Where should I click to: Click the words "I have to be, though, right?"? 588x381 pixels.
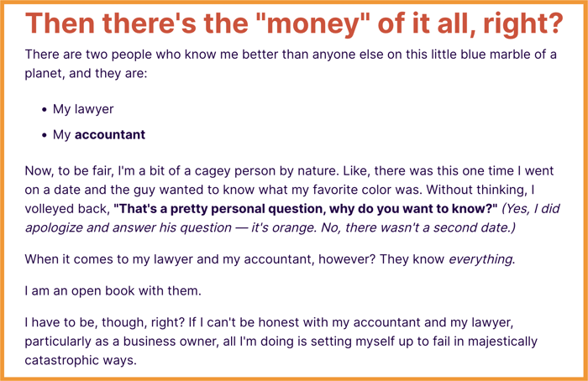[105, 322]
